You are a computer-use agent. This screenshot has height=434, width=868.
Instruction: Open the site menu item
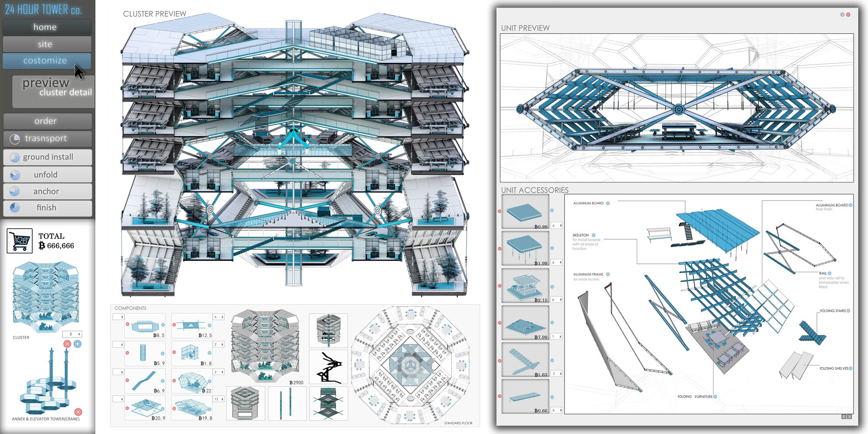(x=47, y=44)
